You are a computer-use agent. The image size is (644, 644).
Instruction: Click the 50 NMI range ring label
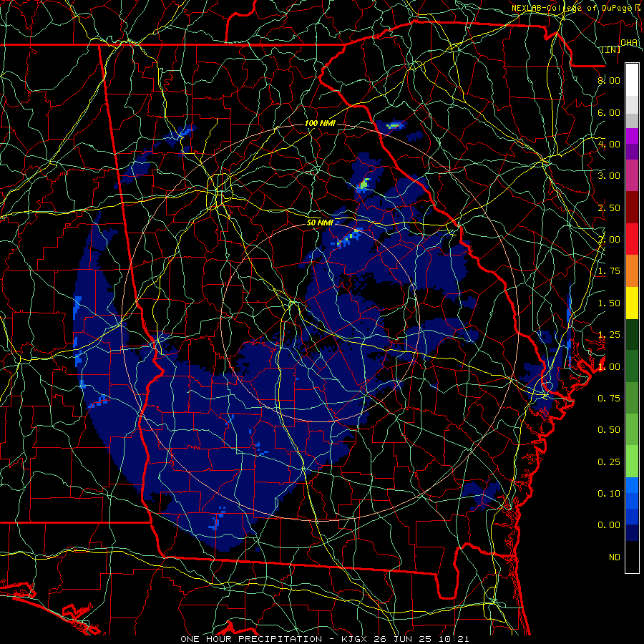(x=320, y=223)
